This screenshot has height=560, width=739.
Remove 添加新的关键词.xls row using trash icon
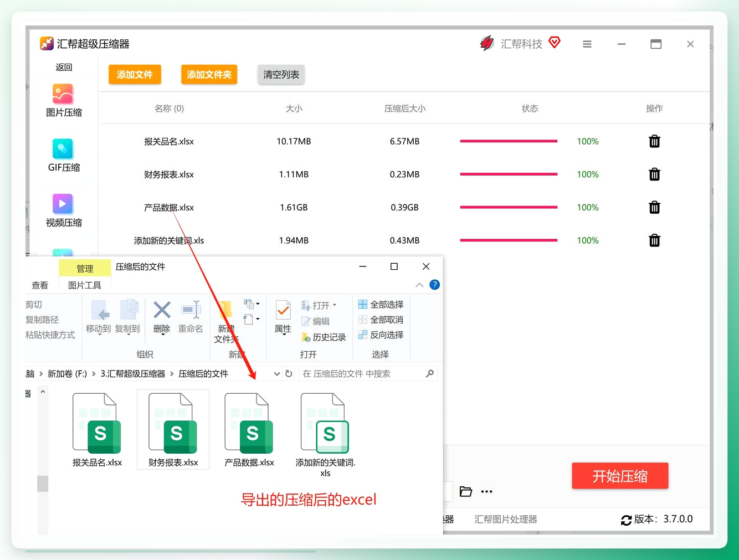click(654, 240)
